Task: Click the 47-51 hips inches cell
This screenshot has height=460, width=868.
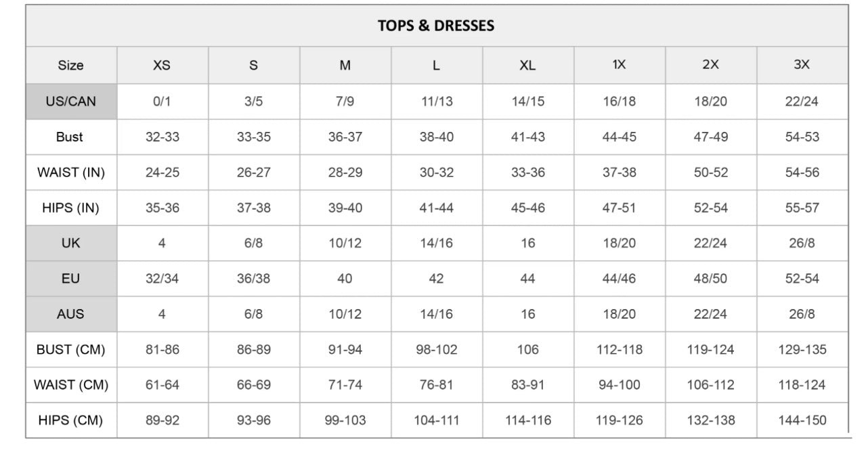Action: [x=620, y=208]
